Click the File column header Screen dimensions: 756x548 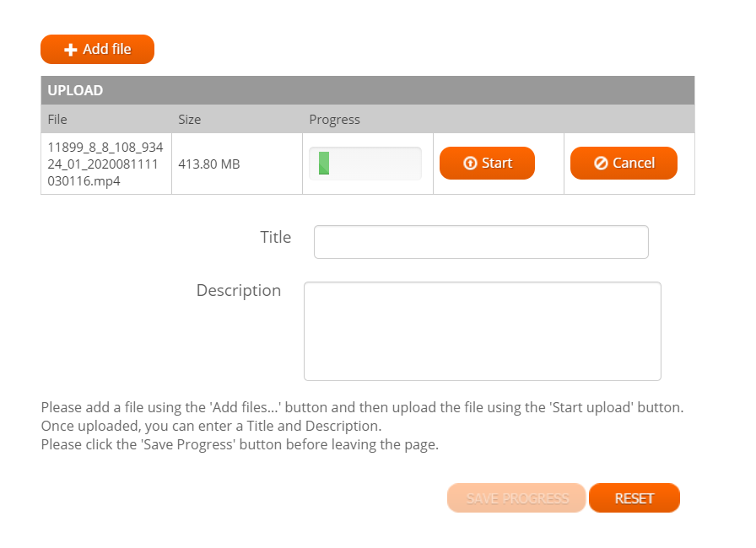(57, 120)
